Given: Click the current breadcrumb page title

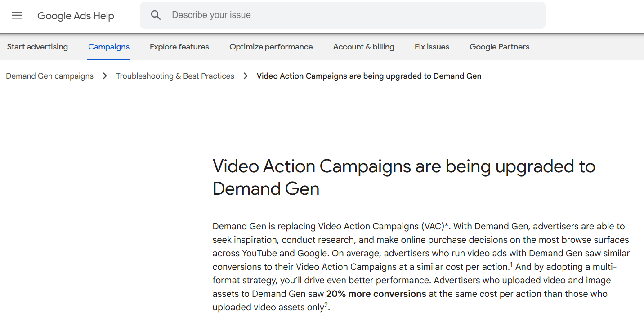Looking at the screenshot, I should click(x=368, y=76).
